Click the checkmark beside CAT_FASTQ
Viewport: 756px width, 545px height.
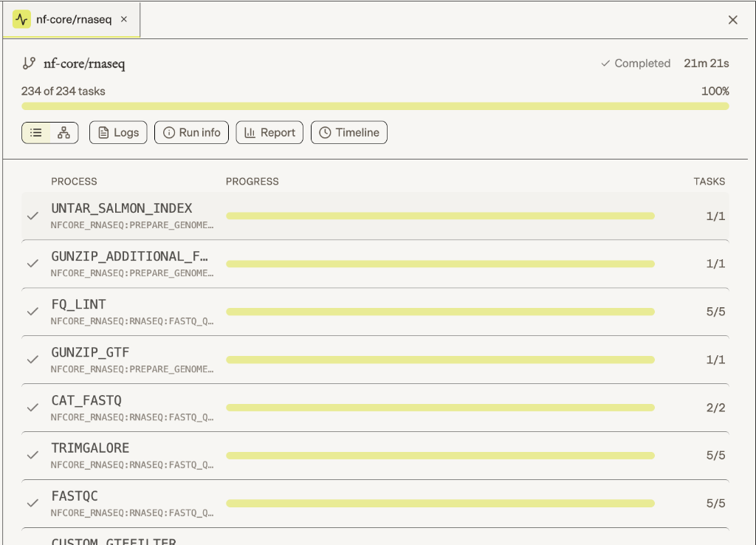pyautogui.click(x=32, y=408)
